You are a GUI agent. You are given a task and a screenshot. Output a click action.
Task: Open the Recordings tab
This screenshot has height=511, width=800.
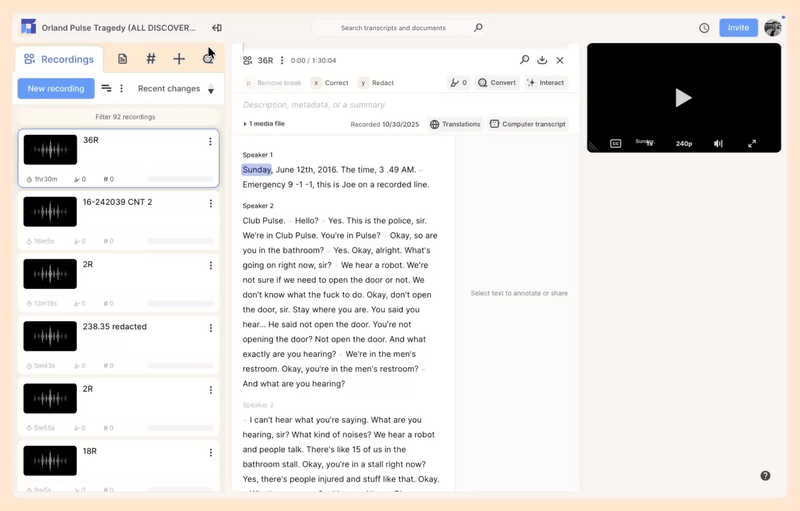point(59,59)
